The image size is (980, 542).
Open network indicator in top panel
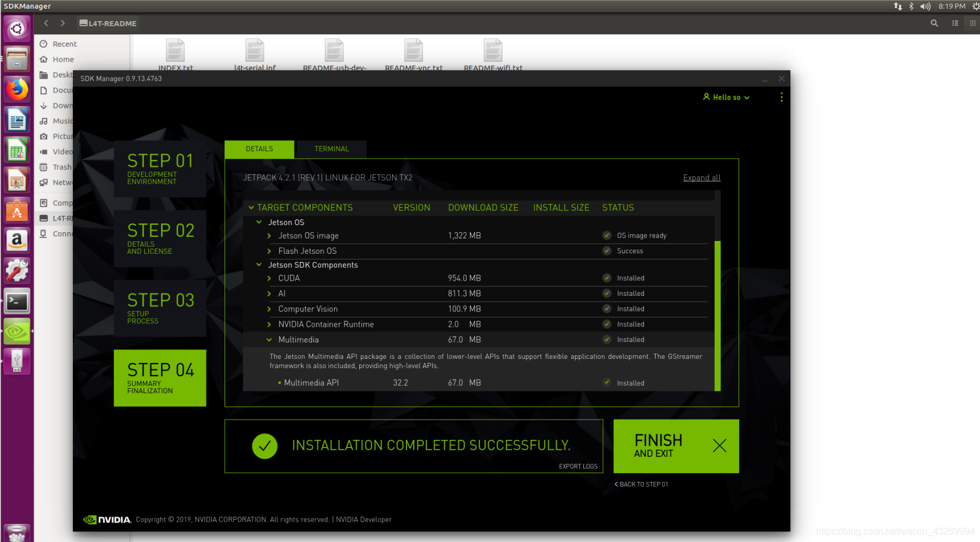pyautogui.click(x=898, y=6)
